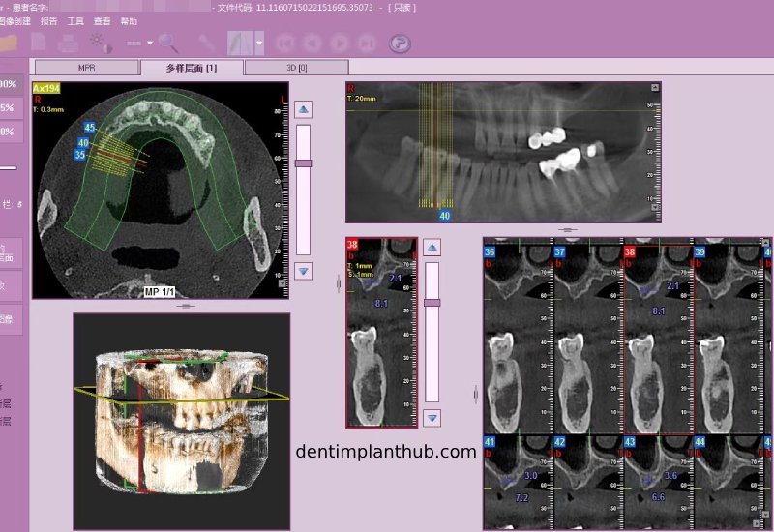
Task: Click the blue 45 marker on axial view
Action: point(89,128)
